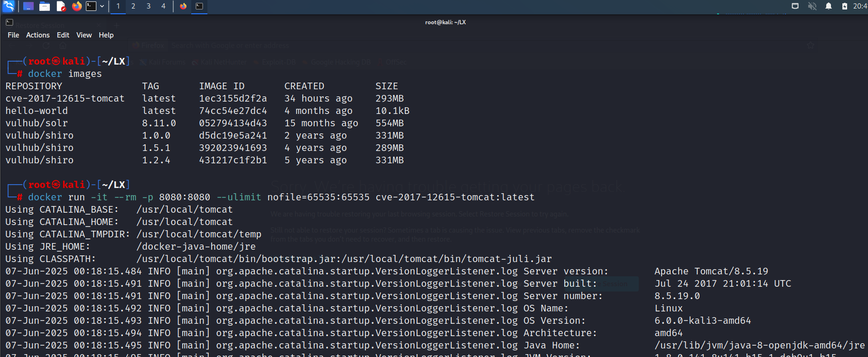Select the terminal window button in the taskbar
Screen dimensions: 868x357
199,6
